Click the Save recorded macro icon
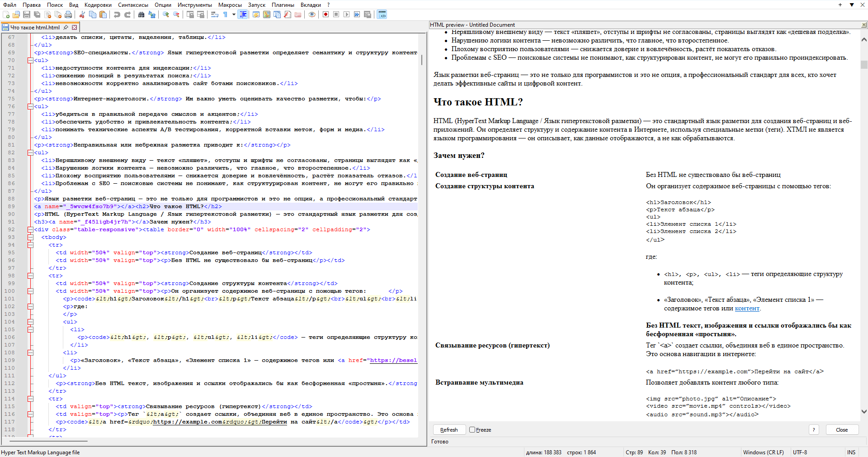 (x=367, y=14)
